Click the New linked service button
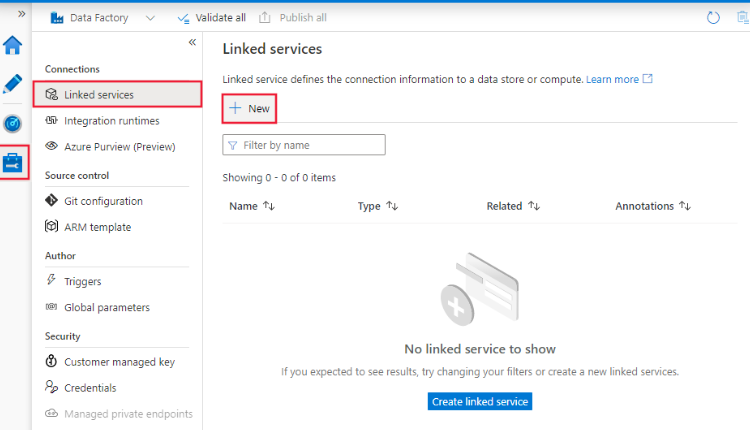750x430 pixels. coord(249,109)
